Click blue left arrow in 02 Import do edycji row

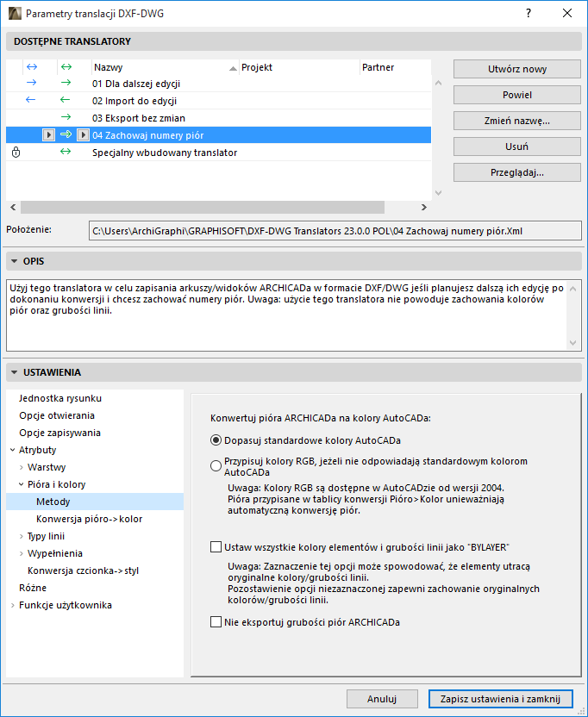[31, 100]
